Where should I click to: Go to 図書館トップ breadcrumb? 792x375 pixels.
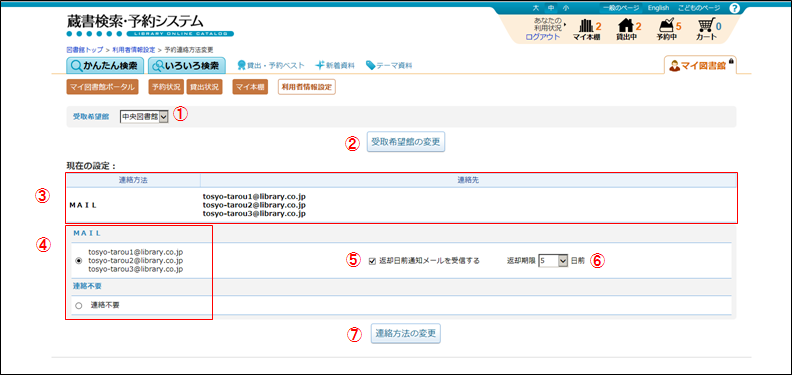pos(84,50)
